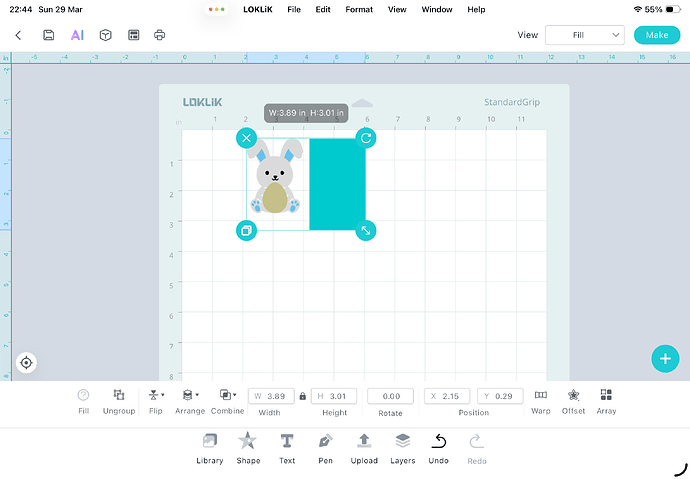
Task: Click the AI tool icon
Action: [77, 35]
